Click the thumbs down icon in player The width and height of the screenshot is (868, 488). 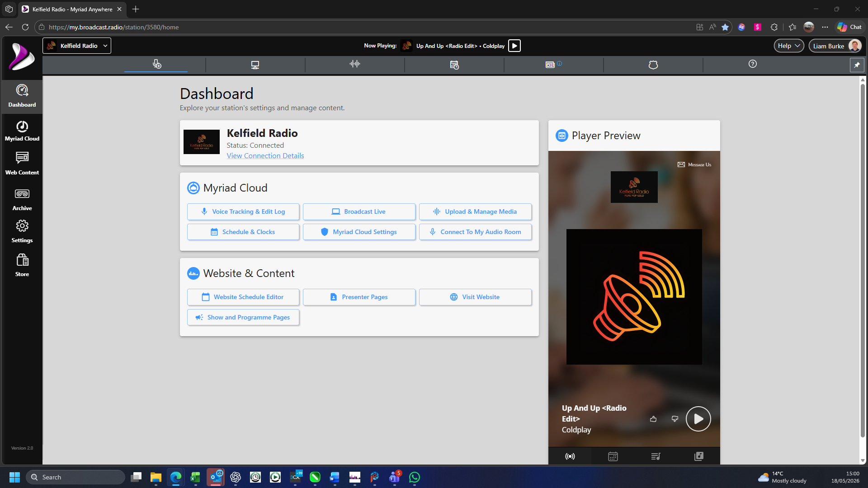pyautogui.click(x=675, y=419)
